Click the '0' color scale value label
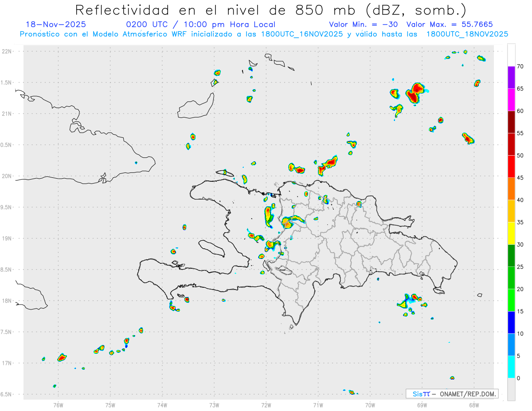Image resolution: width=532 pixels, height=411 pixels. pos(519,378)
